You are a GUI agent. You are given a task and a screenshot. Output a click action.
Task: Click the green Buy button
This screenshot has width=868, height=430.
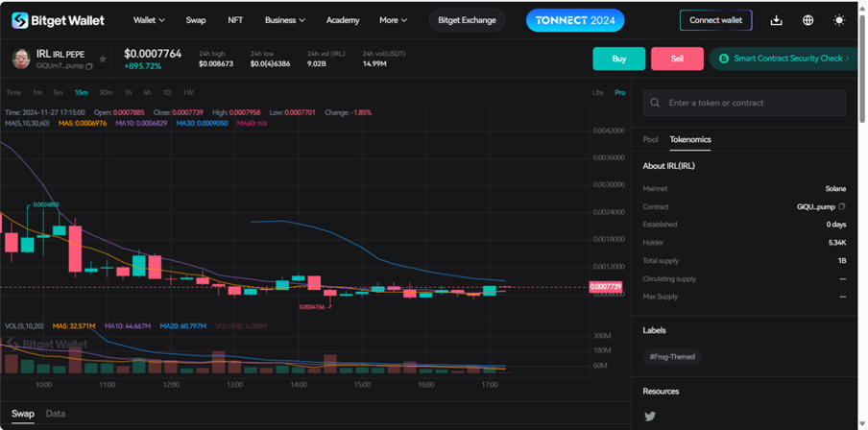click(x=619, y=59)
